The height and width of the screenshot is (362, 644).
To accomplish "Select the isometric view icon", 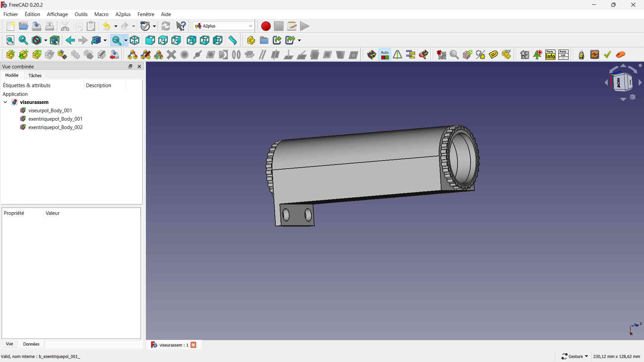I will point(135,41).
